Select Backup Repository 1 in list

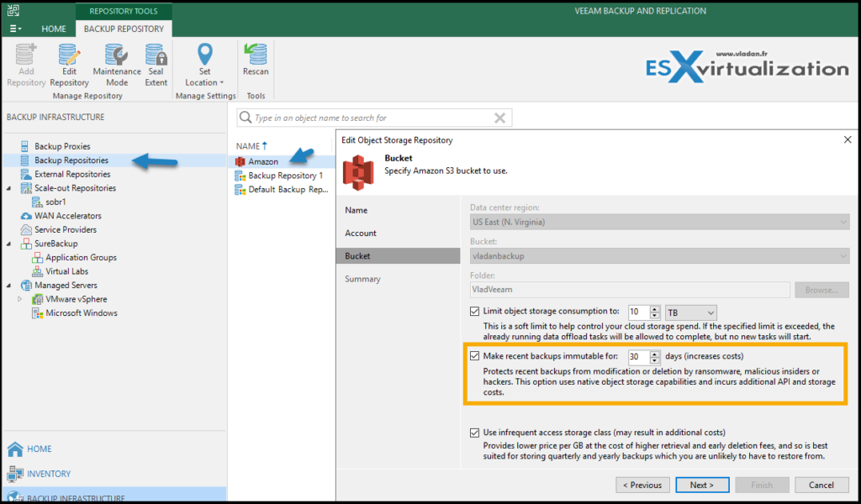pos(284,176)
